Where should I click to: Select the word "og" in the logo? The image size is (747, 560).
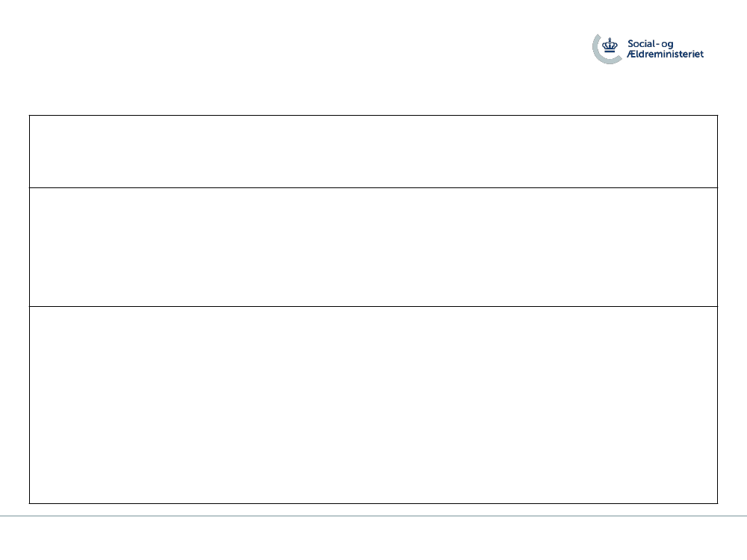click(x=667, y=45)
